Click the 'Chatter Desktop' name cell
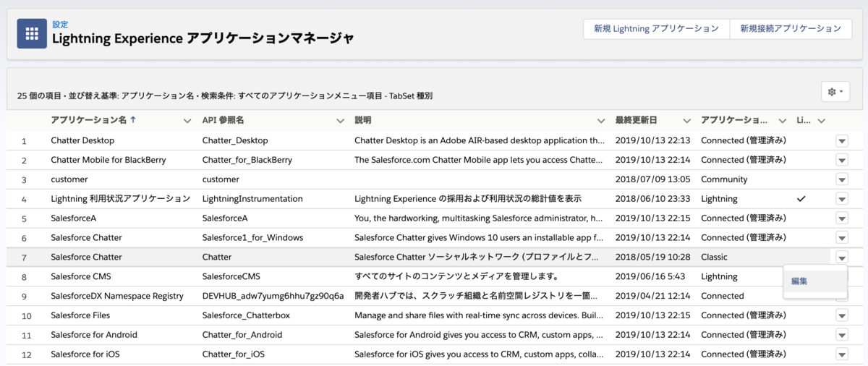Image resolution: width=868 pixels, height=366 pixels. 82,140
